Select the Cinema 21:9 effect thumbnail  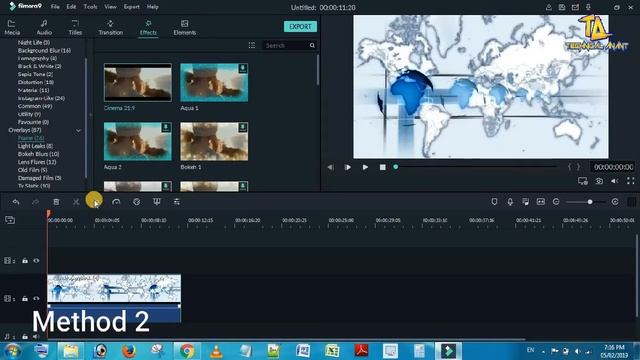click(x=138, y=82)
